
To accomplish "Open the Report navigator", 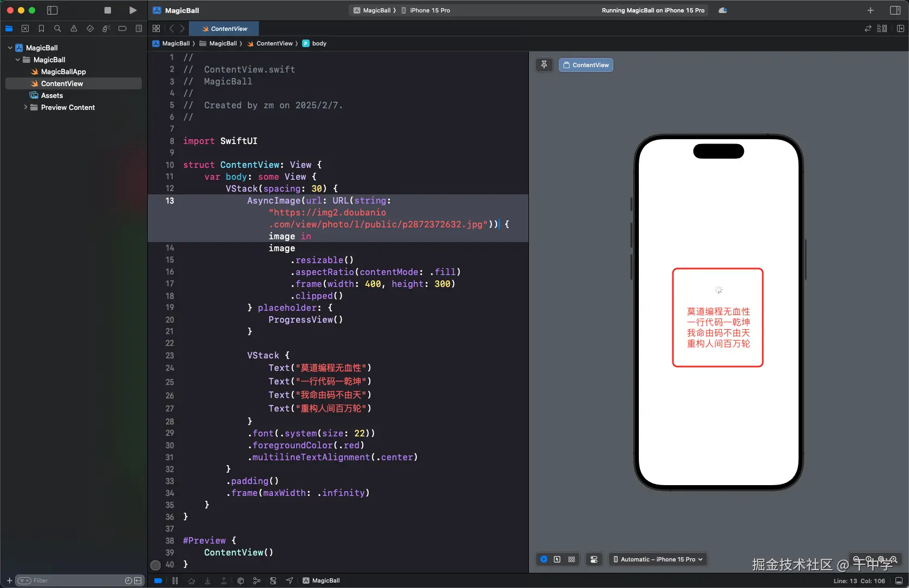I will coord(139,29).
